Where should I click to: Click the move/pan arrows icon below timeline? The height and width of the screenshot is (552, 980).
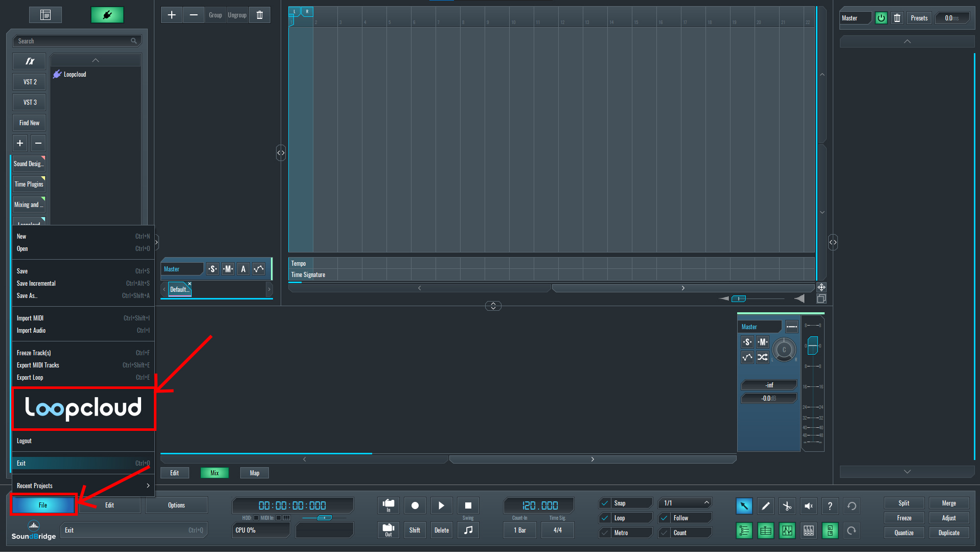822,287
